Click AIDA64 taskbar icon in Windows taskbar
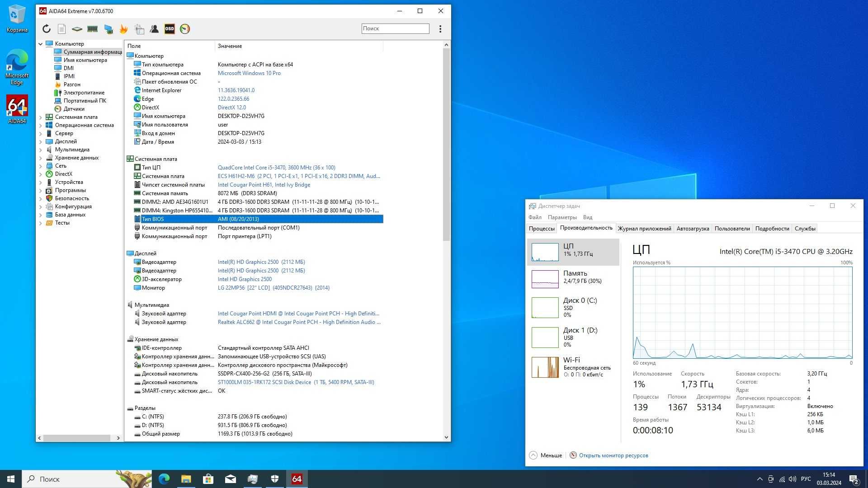 pos(297,479)
